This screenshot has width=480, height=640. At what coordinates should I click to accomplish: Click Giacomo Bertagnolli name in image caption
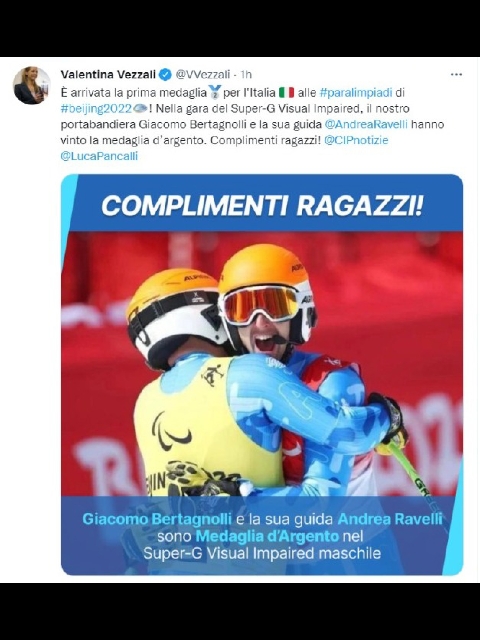(x=157, y=519)
